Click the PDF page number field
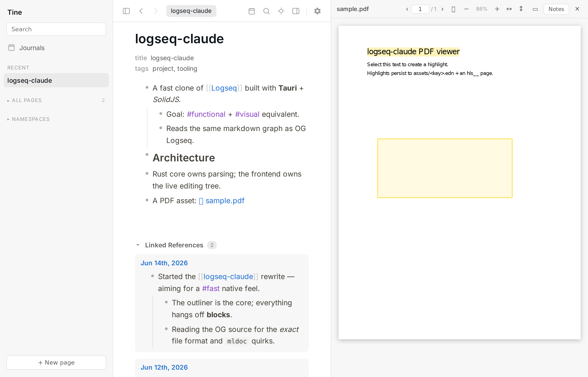The image size is (588, 377). (x=420, y=9)
